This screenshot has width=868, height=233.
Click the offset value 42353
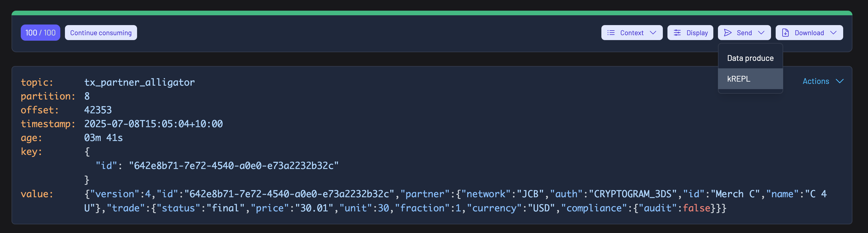click(x=98, y=110)
